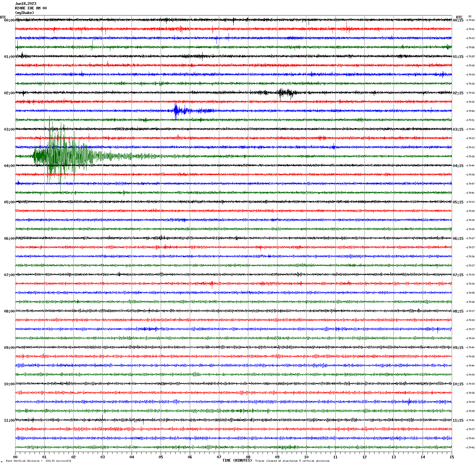The image size is (476, 465).
Task: Click the Traces clipped at plus/minus footnote
Action: (292, 461)
